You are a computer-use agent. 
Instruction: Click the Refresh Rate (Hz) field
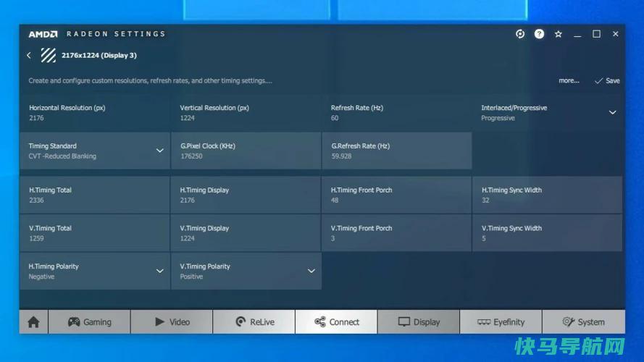point(397,112)
